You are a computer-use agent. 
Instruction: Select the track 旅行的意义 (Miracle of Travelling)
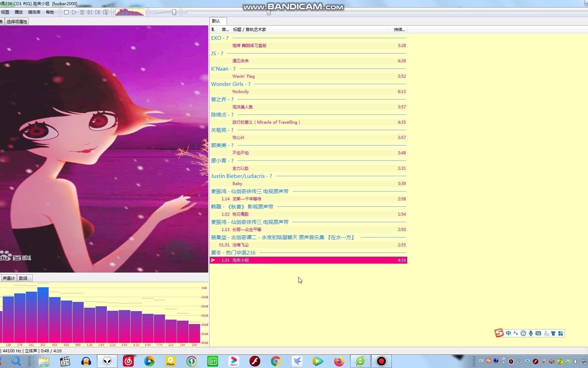click(x=308, y=122)
